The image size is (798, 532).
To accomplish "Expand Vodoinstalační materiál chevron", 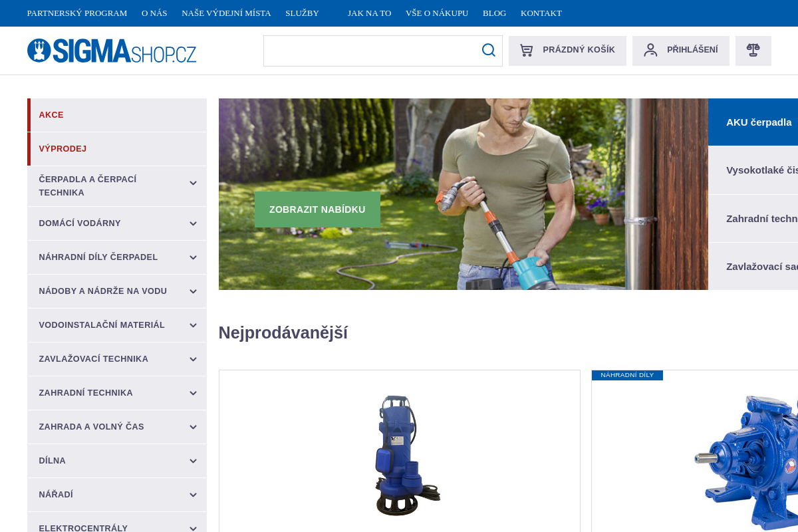I will (x=193, y=325).
